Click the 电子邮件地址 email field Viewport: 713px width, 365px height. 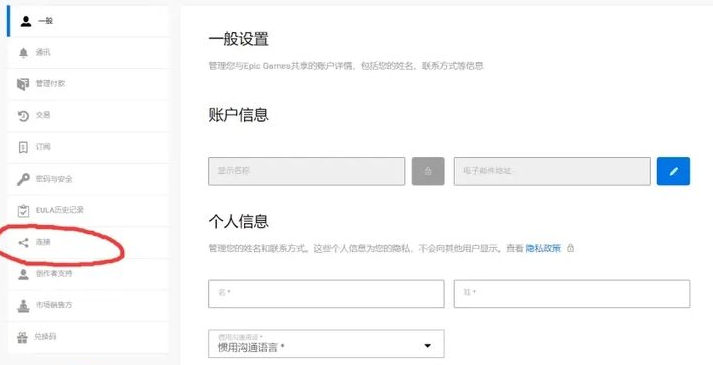click(x=552, y=171)
